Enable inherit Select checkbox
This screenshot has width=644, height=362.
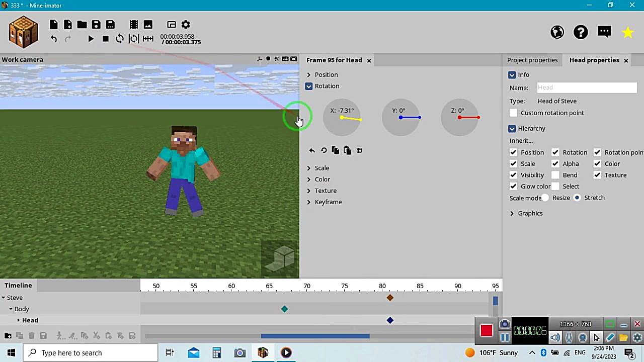tap(555, 187)
